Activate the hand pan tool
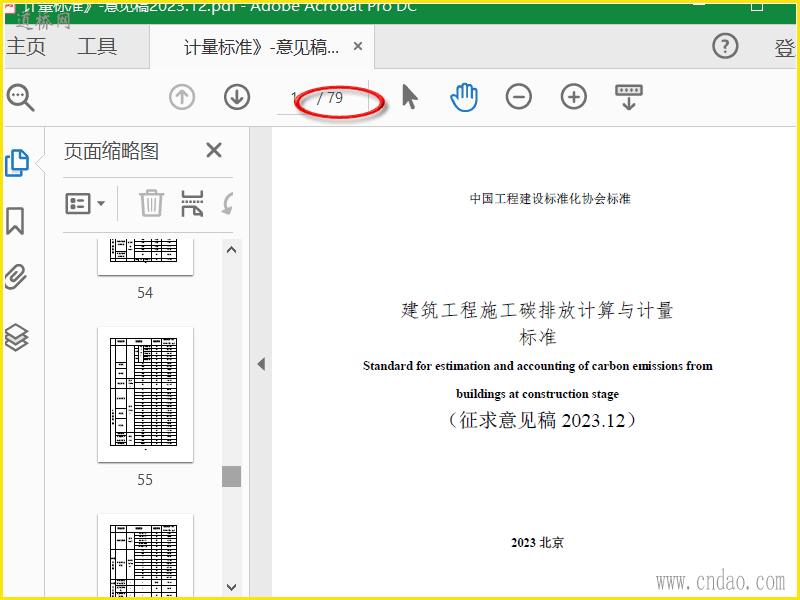Screen dimensions: 800x600 (x=464, y=97)
